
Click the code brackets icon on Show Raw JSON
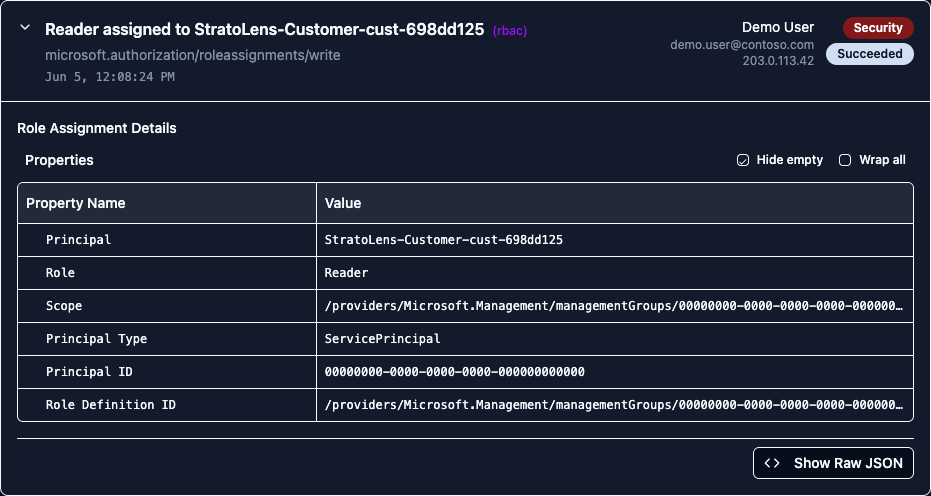click(772, 463)
